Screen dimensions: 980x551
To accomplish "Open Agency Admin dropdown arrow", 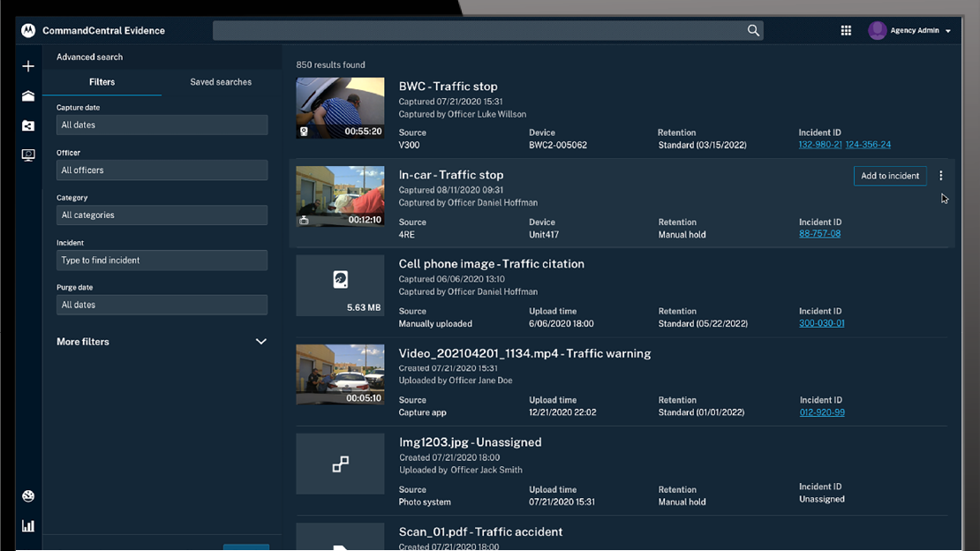I will click(x=948, y=31).
